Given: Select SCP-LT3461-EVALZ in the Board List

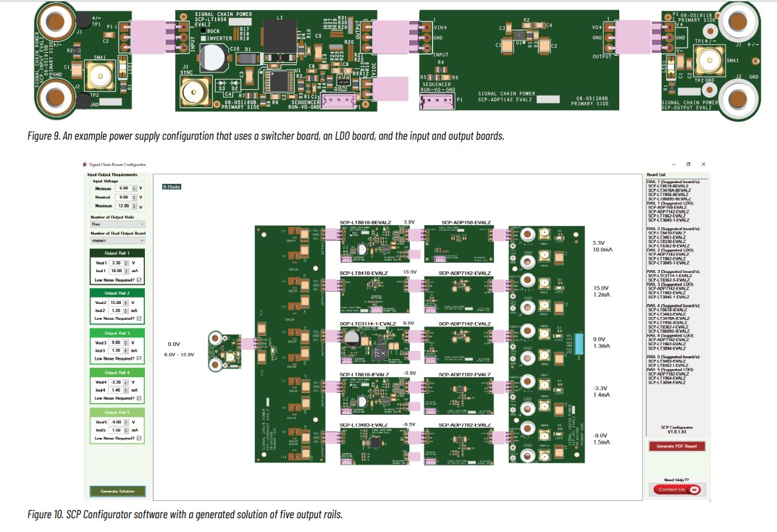Looking at the screenshot, I should coord(667,237).
